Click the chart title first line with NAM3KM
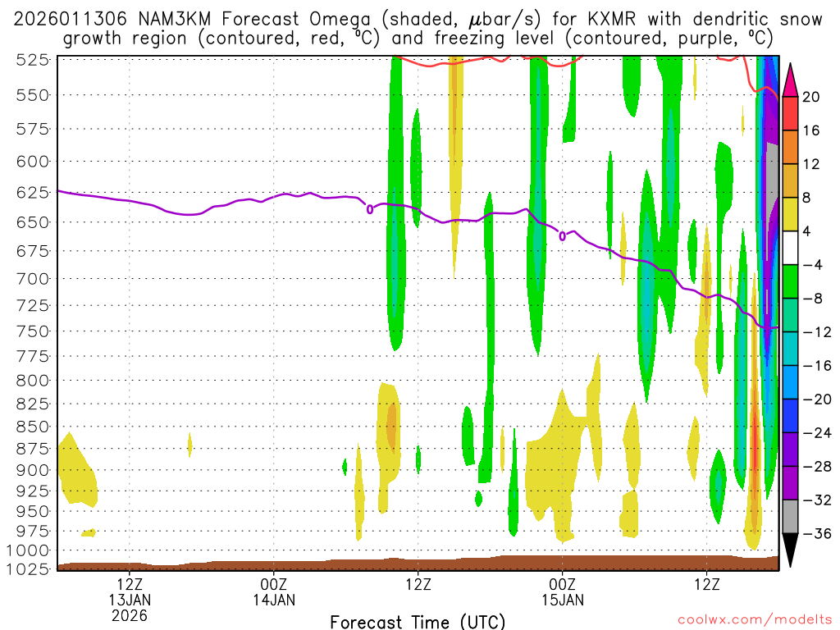The height and width of the screenshot is (630, 840). 418,20
